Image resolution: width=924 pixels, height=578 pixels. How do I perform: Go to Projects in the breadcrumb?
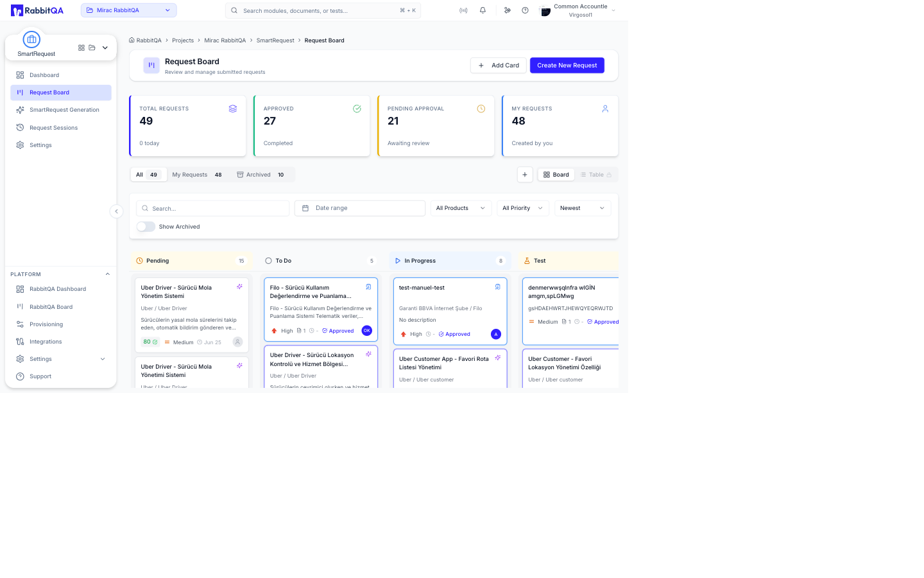tap(183, 40)
